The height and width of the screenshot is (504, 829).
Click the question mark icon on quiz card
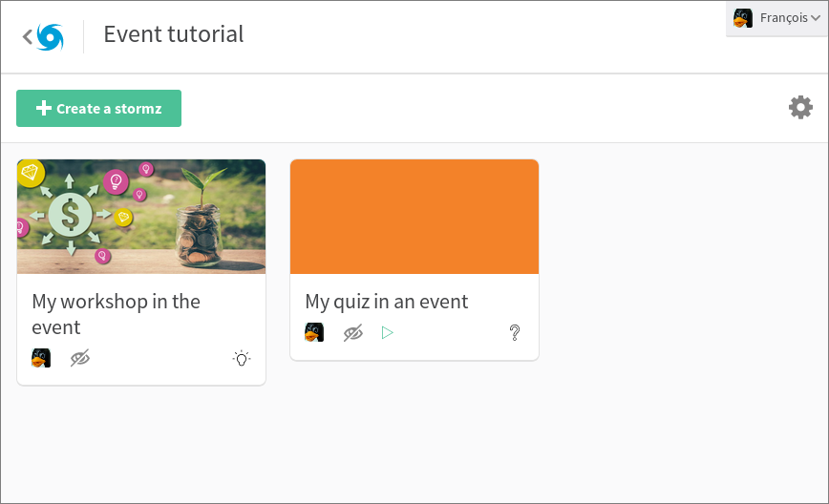click(x=515, y=333)
